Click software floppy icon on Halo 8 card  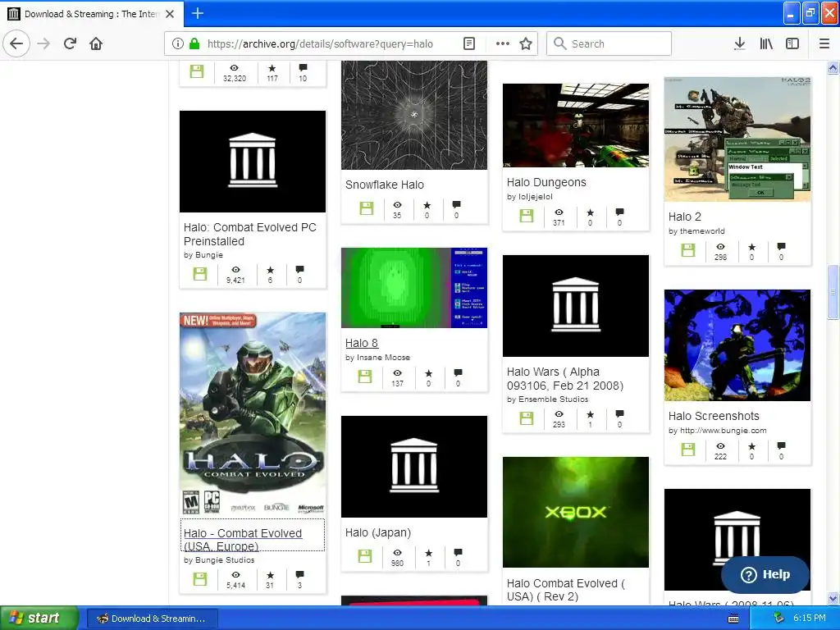(x=365, y=377)
